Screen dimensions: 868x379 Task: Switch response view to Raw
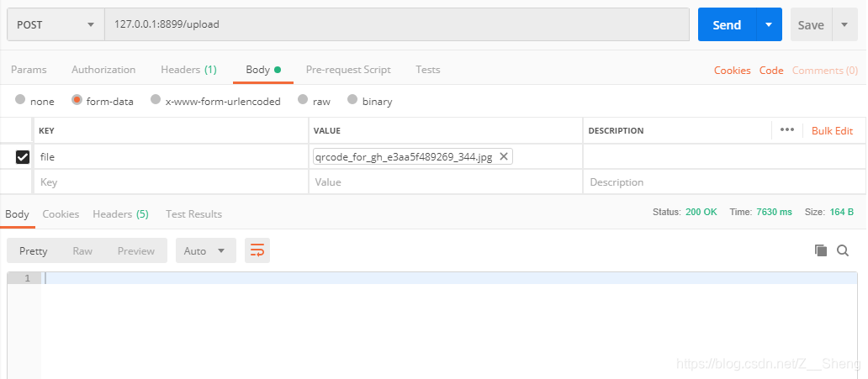(x=82, y=250)
